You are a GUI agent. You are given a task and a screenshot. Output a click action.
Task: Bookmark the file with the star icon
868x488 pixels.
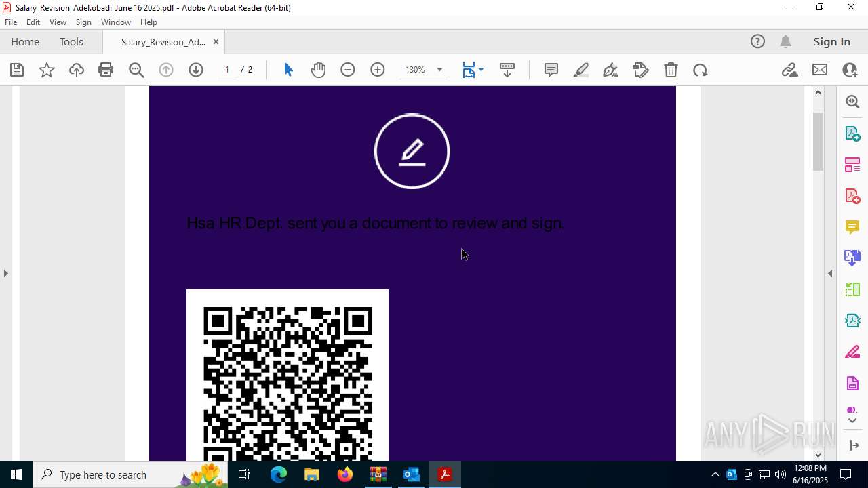point(47,70)
